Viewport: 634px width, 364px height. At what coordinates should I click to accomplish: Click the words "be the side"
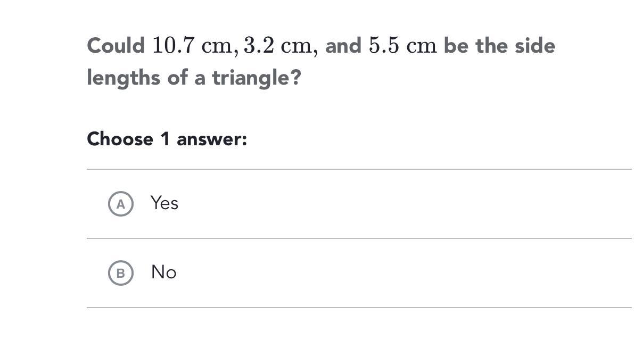[x=499, y=46]
